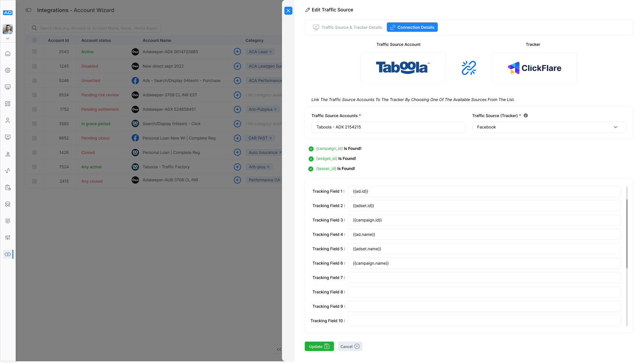This screenshot has height=364, width=643.
Task: Click the Cancel button
Action: pos(350,347)
